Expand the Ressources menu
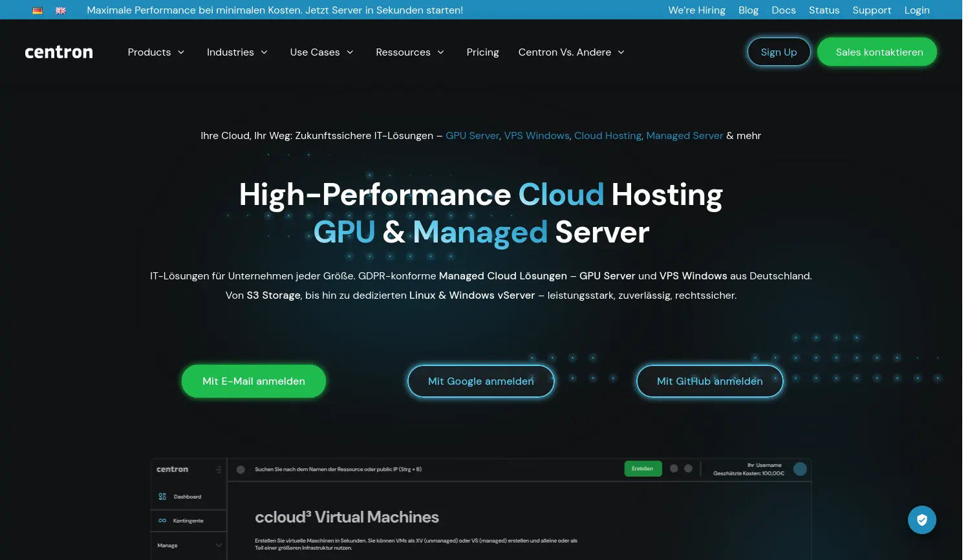Viewport: 970px width, 560px height. pos(409,52)
